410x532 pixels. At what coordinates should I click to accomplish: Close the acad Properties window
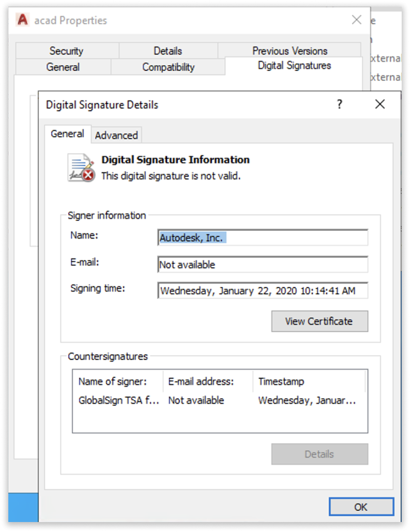click(356, 20)
